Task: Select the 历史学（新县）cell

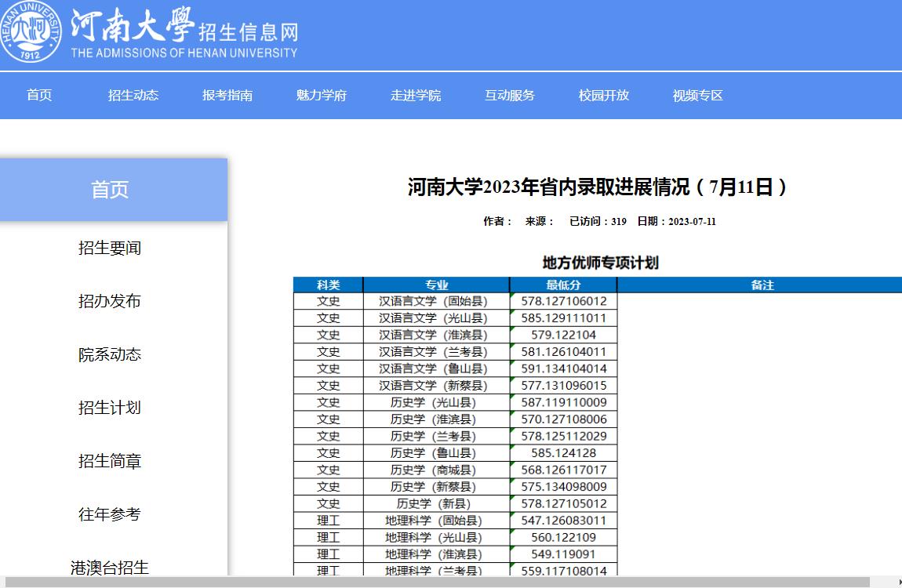Action: coord(436,503)
